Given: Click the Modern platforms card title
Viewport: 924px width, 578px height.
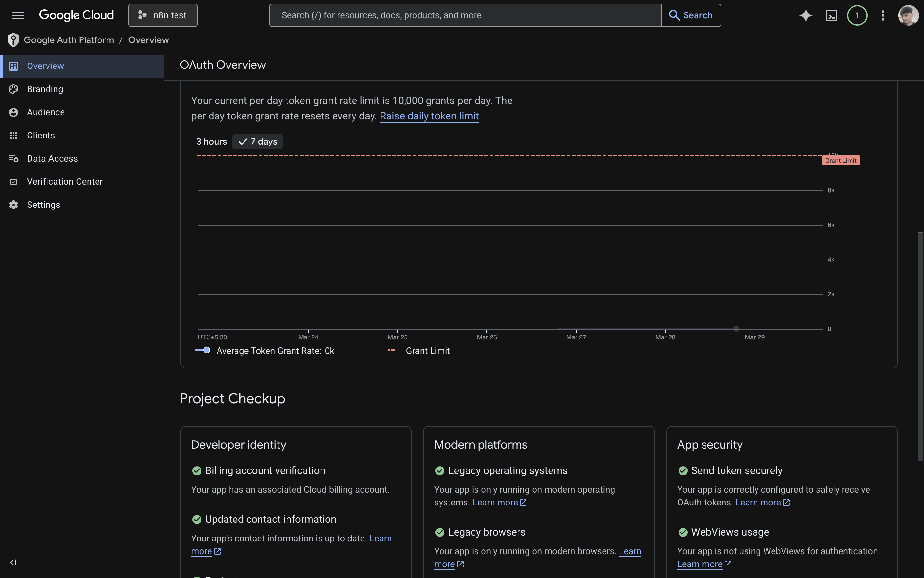Looking at the screenshot, I should [x=481, y=445].
